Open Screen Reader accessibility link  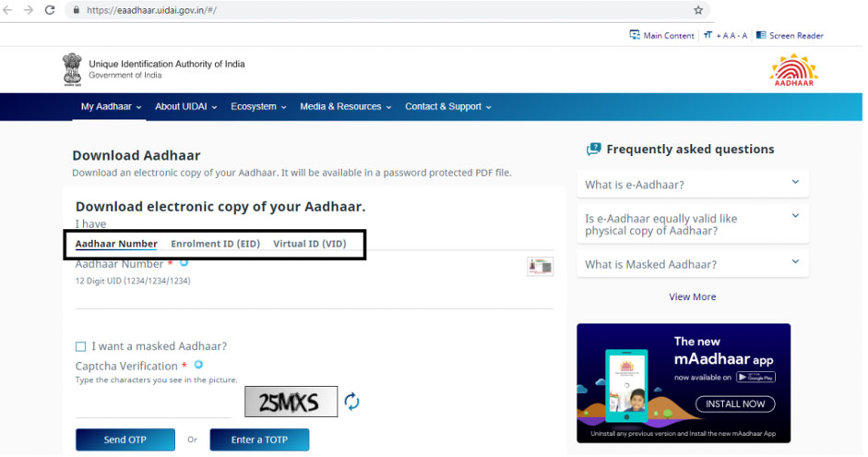click(790, 35)
